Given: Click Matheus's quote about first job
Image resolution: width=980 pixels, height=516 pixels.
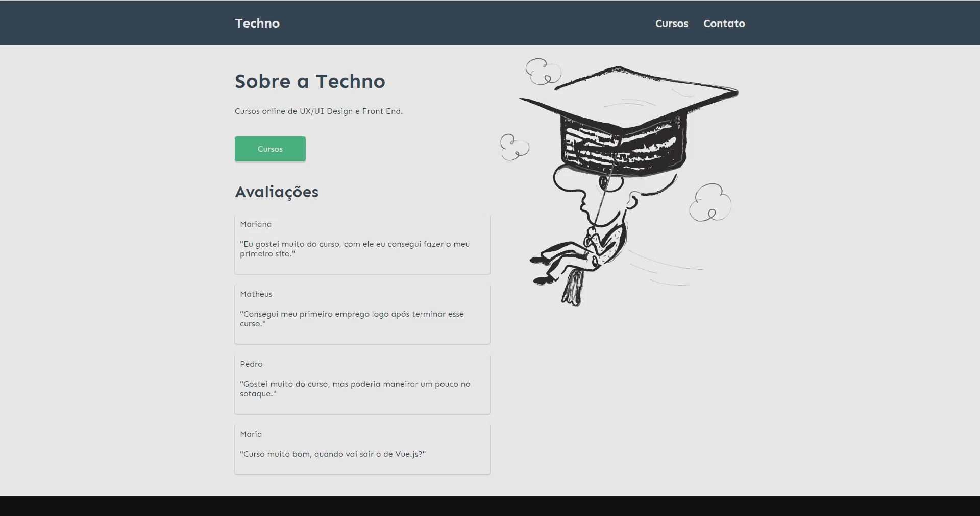Looking at the screenshot, I should (x=352, y=319).
